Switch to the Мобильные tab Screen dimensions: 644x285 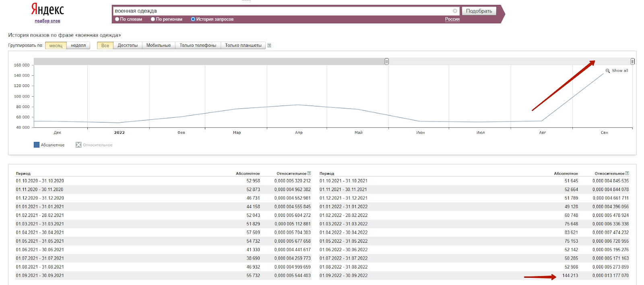(x=158, y=46)
